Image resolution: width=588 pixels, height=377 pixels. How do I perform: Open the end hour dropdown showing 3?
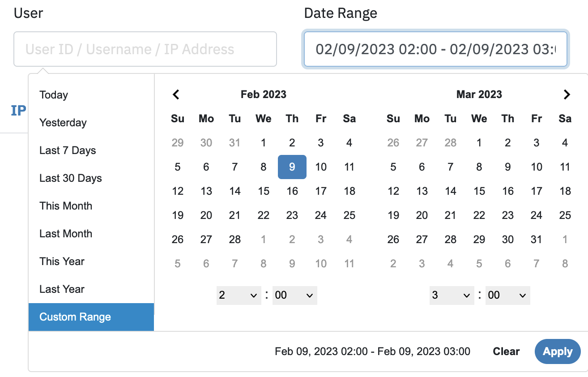(x=452, y=295)
